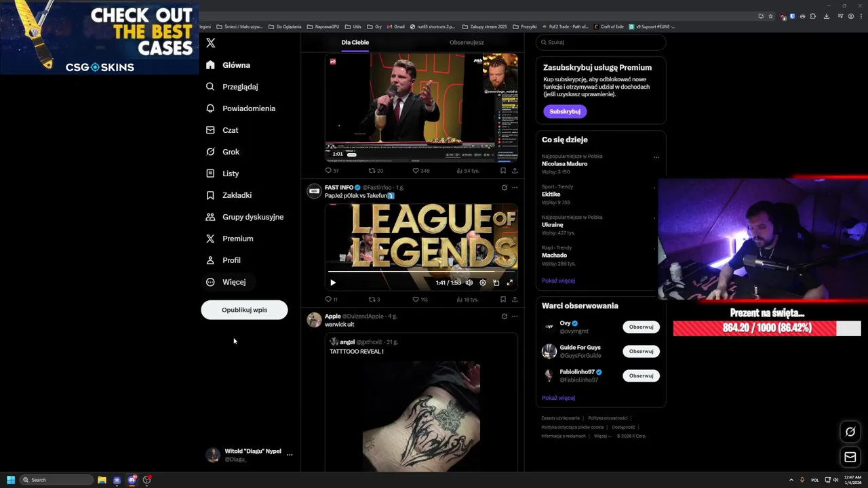
Task: Enter fullscreen on FAST INFO video
Action: tap(510, 283)
